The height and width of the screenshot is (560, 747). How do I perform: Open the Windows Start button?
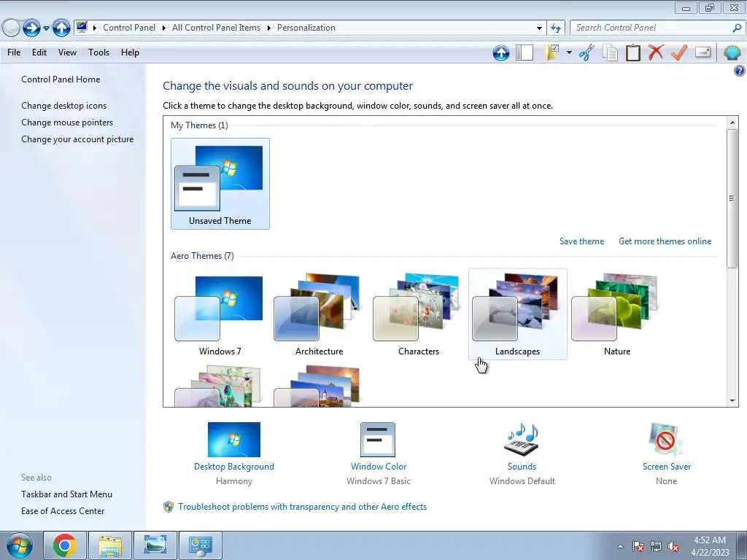click(19, 545)
